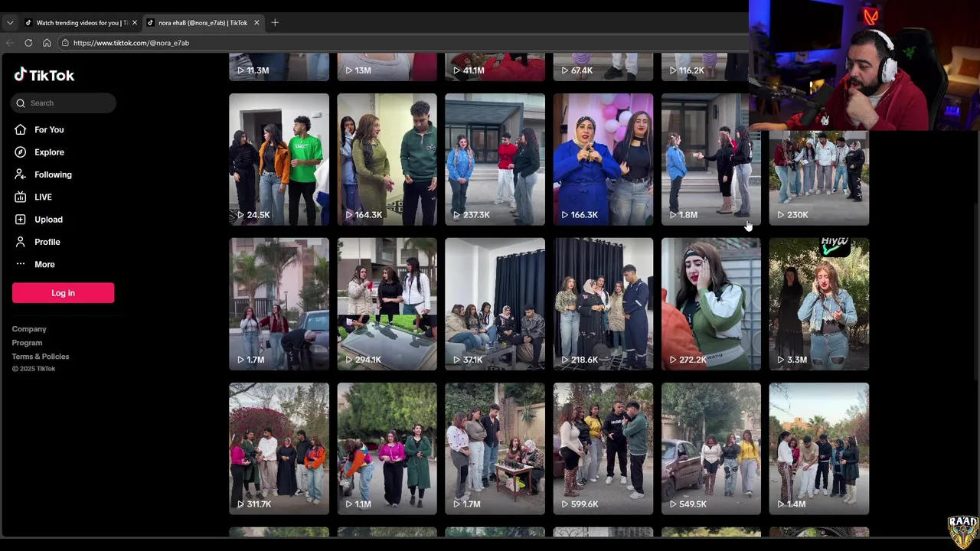Image resolution: width=980 pixels, height=551 pixels.
Task: Click the Profile person icon
Action: click(x=21, y=242)
